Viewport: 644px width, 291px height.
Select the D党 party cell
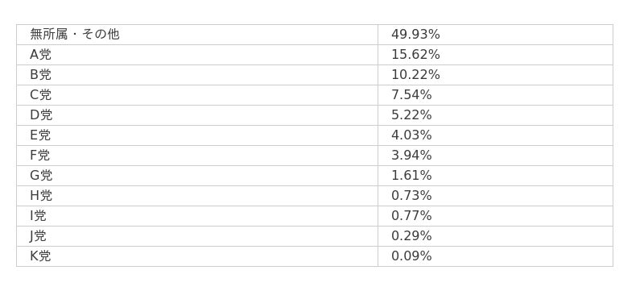(x=197, y=115)
